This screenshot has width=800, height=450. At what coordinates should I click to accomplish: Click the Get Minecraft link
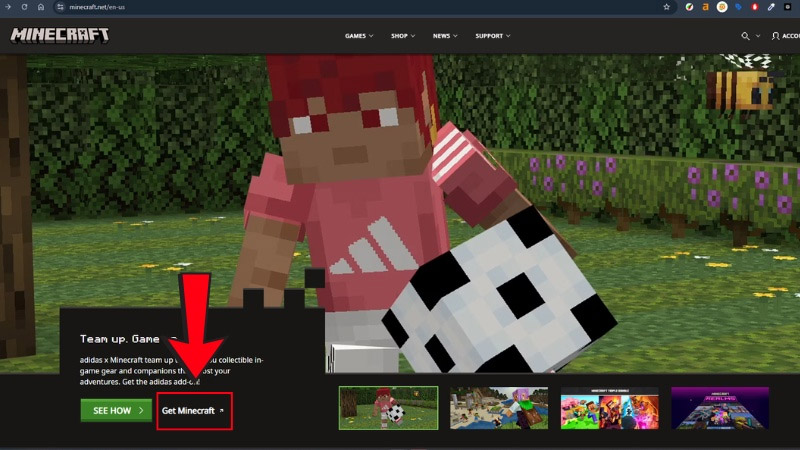click(194, 411)
